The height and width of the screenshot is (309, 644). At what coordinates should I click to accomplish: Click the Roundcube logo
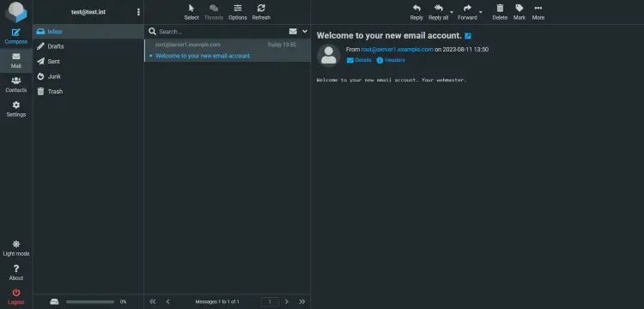(x=16, y=12)
